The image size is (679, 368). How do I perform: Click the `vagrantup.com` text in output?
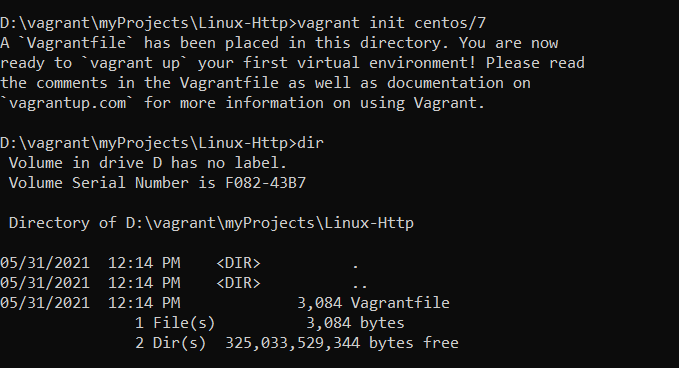pyautogui.click(x=68, y=103)
